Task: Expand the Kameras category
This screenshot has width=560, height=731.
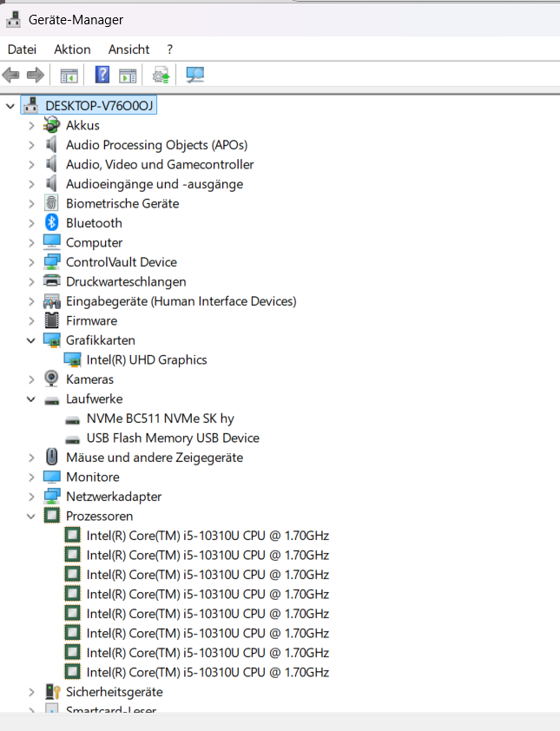Action: pyautogui.click(x=31, y=379)
